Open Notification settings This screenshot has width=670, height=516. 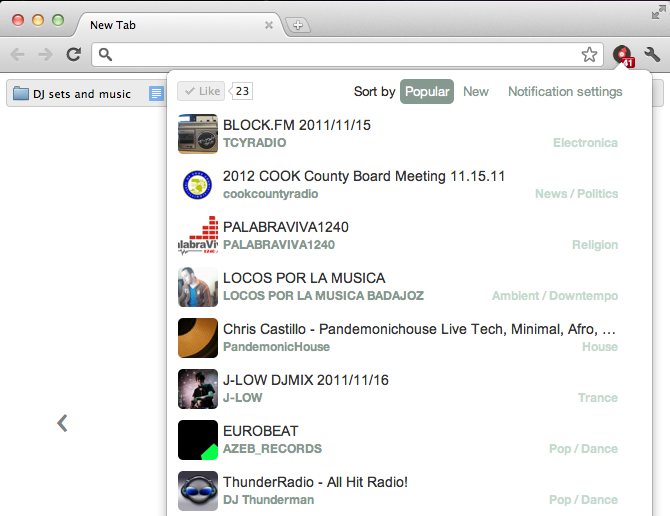[565, 91]
